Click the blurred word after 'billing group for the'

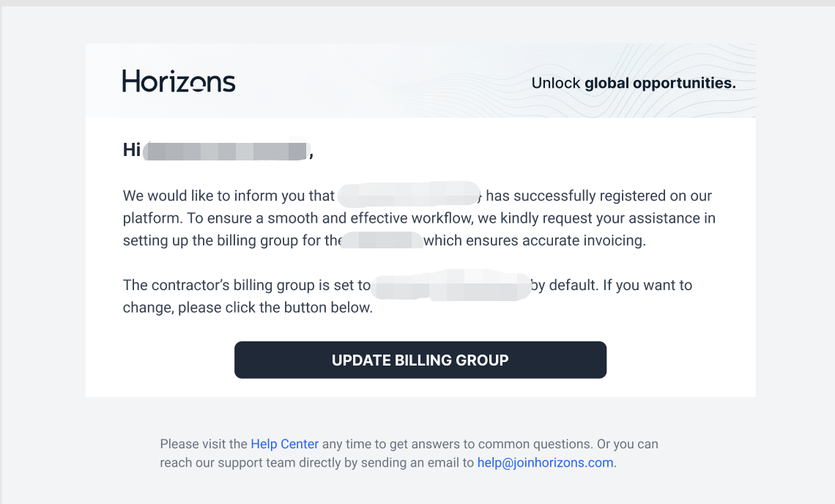tap(382, 241)
